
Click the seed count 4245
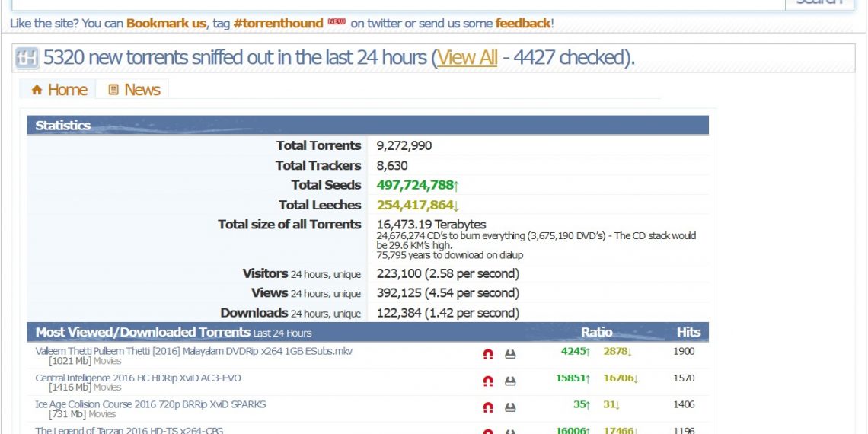click(x=576, y=352)
